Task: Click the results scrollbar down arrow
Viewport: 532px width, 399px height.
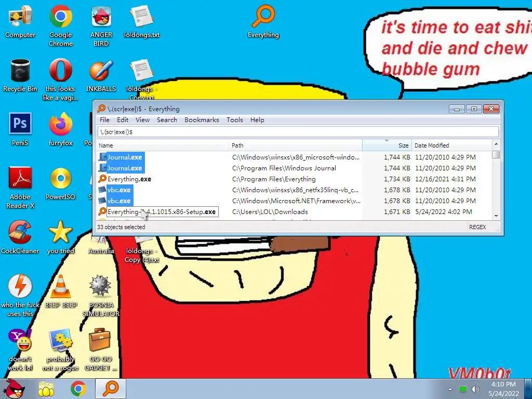Action: click(x=496, y=216)
